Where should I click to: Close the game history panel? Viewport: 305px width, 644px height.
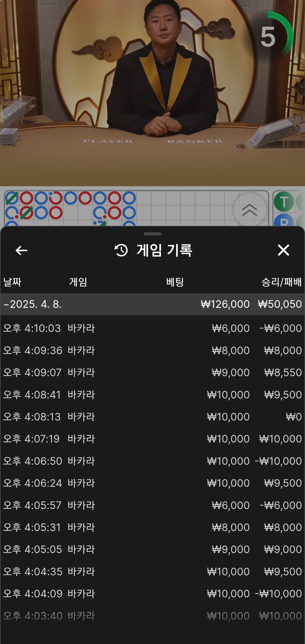click(x=283, y=250)
